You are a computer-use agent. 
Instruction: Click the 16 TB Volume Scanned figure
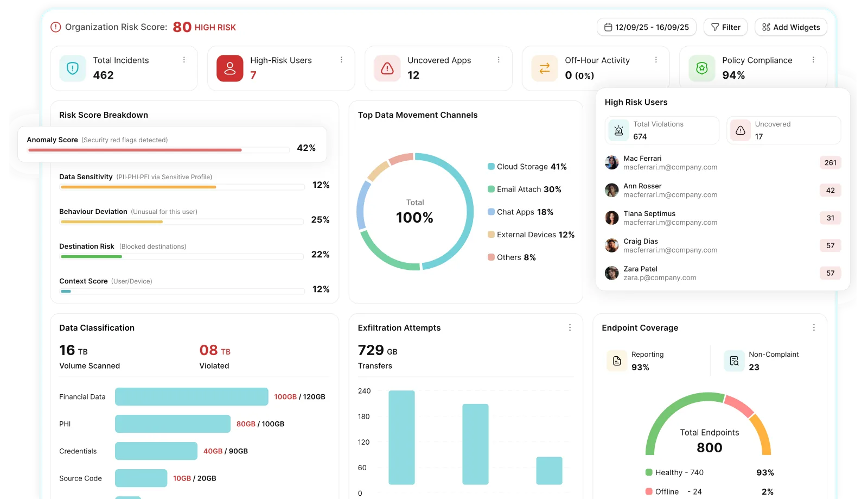coord(73,350)
